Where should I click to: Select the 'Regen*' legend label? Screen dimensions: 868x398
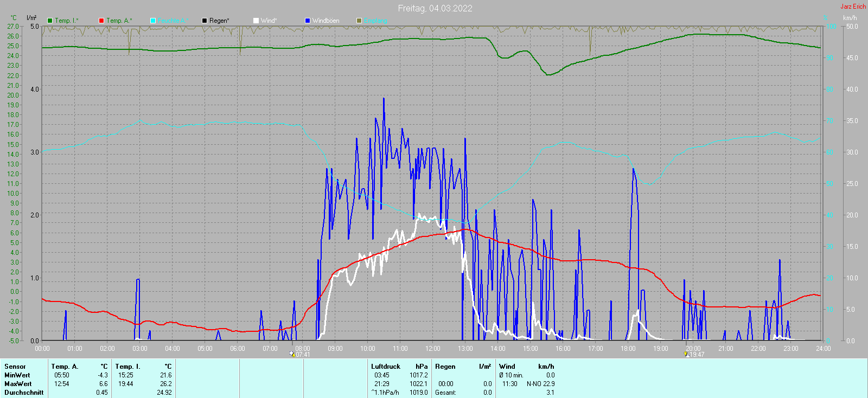[219, 21]
